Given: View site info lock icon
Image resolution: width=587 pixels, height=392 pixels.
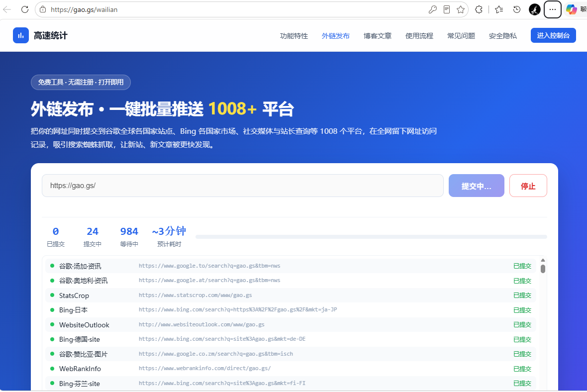Looking at the screenshot, I should coord(43,9).
